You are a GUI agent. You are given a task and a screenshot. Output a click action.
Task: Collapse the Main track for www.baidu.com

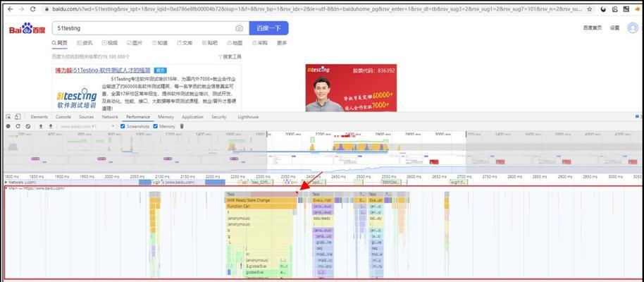tap(6, 188)
